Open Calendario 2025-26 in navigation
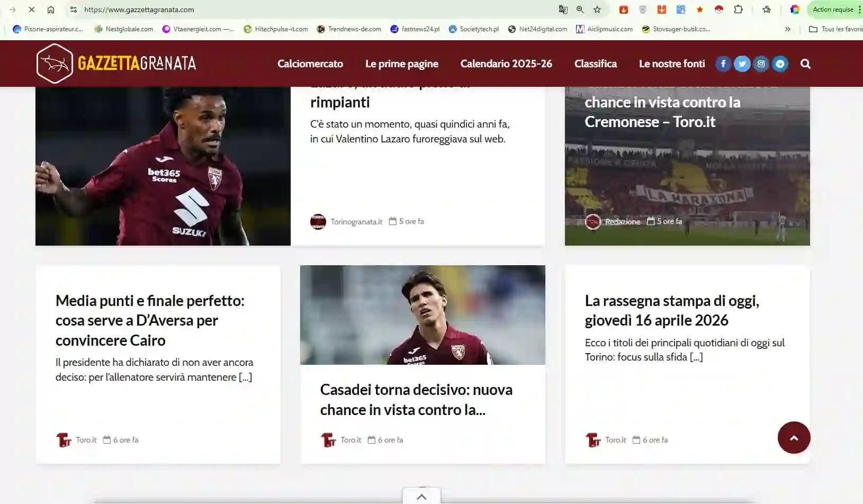863x504 pixels. click(506, 64)
